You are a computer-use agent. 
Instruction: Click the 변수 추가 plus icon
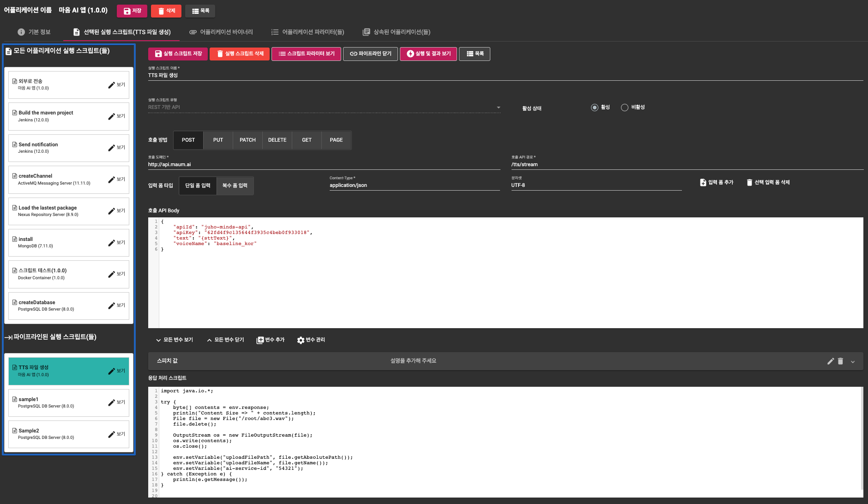[x=260, y=340]
